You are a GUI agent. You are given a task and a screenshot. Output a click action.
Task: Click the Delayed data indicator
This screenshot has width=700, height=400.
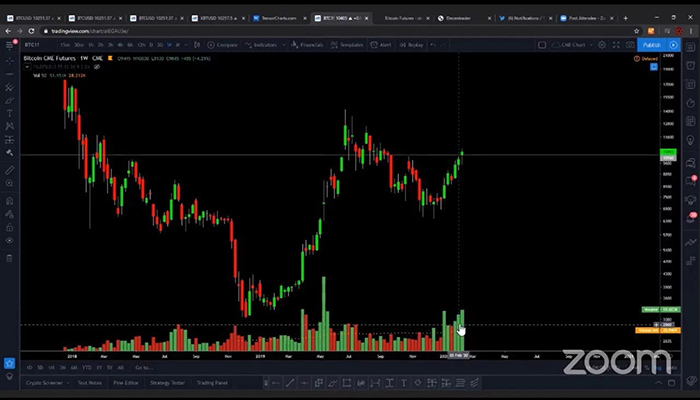pyautogui.click(x=646, y=59)
